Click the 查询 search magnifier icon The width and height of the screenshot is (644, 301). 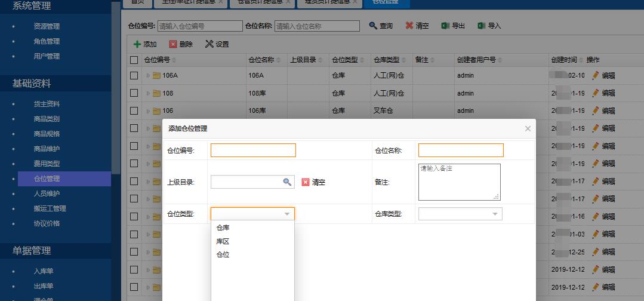coord(373,26)
